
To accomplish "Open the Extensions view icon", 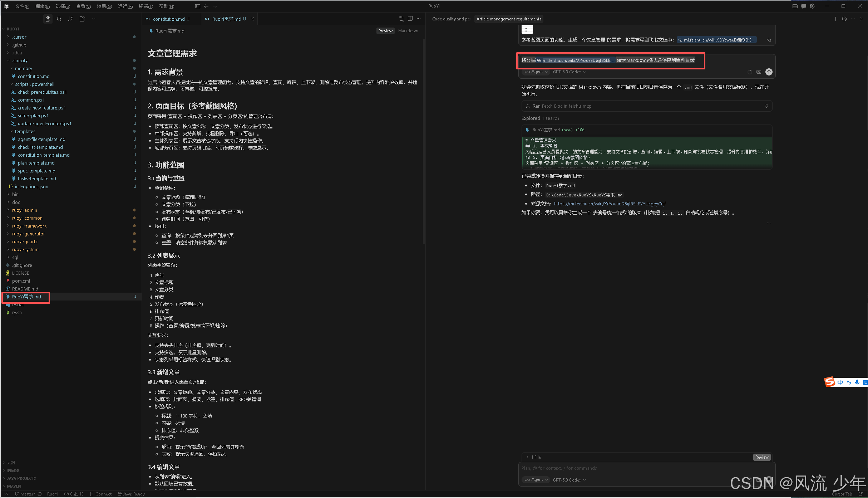I will 82,19.
